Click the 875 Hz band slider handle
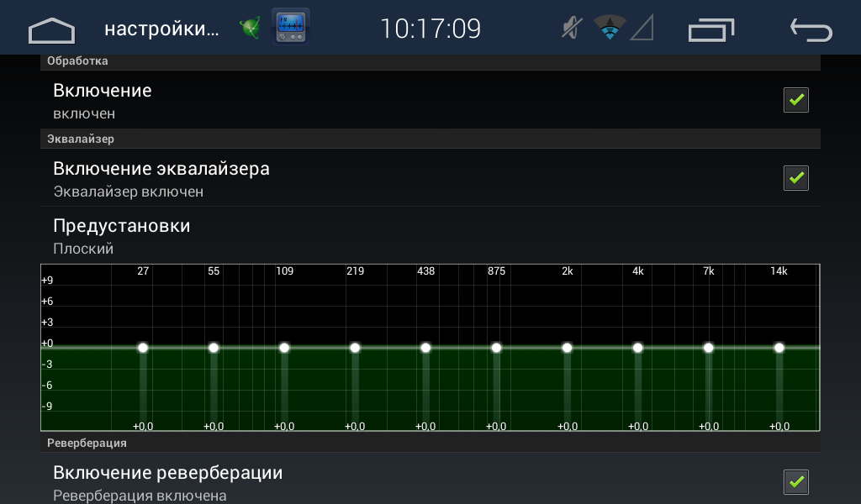 pos(496,348)
